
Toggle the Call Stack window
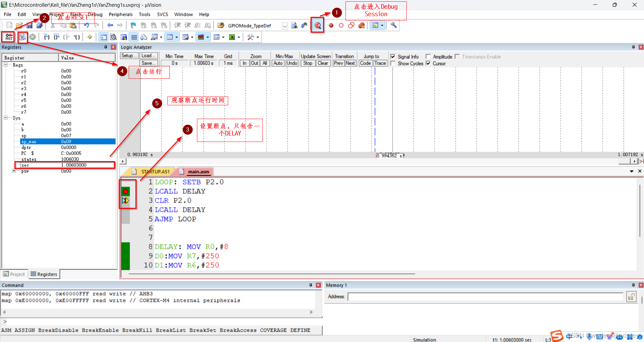[x=144, y=37]
